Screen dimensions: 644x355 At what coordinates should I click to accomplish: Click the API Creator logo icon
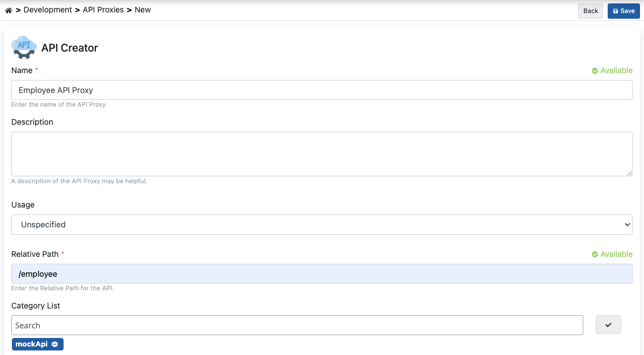(x=23, y=47)
